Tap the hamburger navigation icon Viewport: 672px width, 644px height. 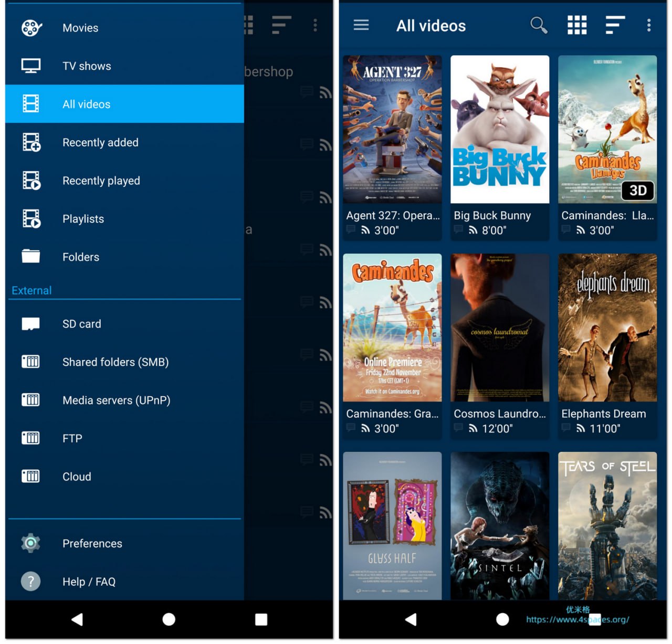[361, 25]
